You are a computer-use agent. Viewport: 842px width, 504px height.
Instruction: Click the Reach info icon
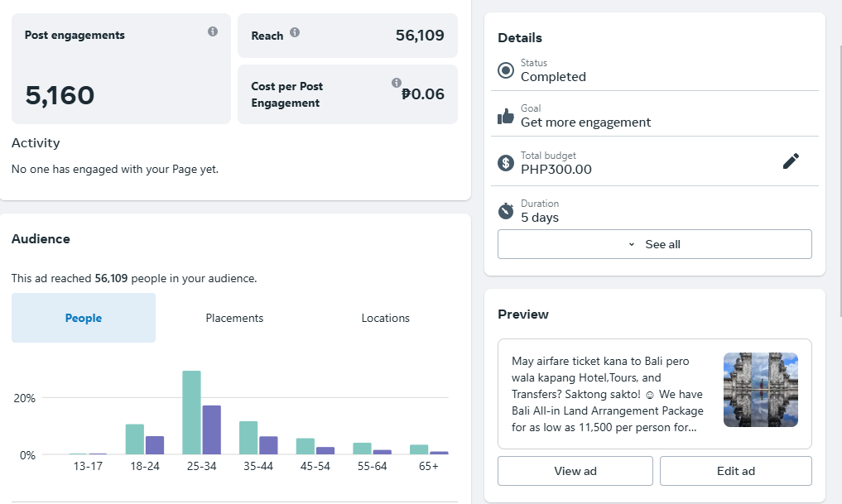295,33
